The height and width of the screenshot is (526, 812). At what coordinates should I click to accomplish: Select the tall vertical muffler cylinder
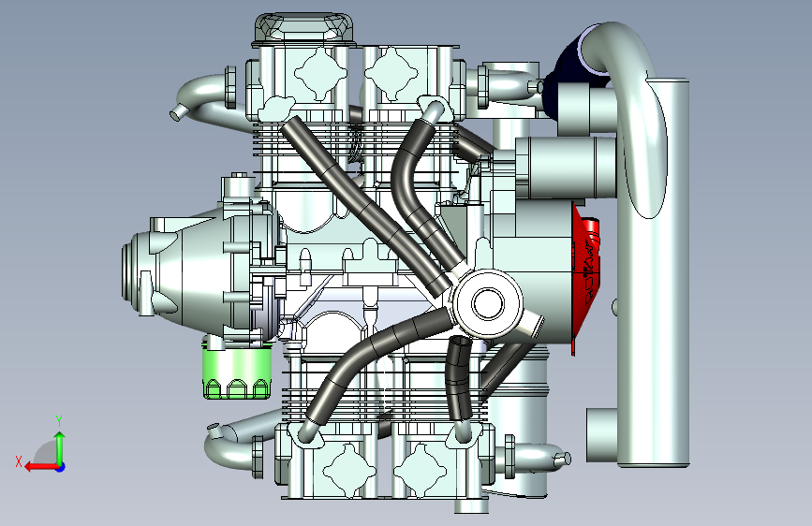pyautogui.click(x=653, y=273)
